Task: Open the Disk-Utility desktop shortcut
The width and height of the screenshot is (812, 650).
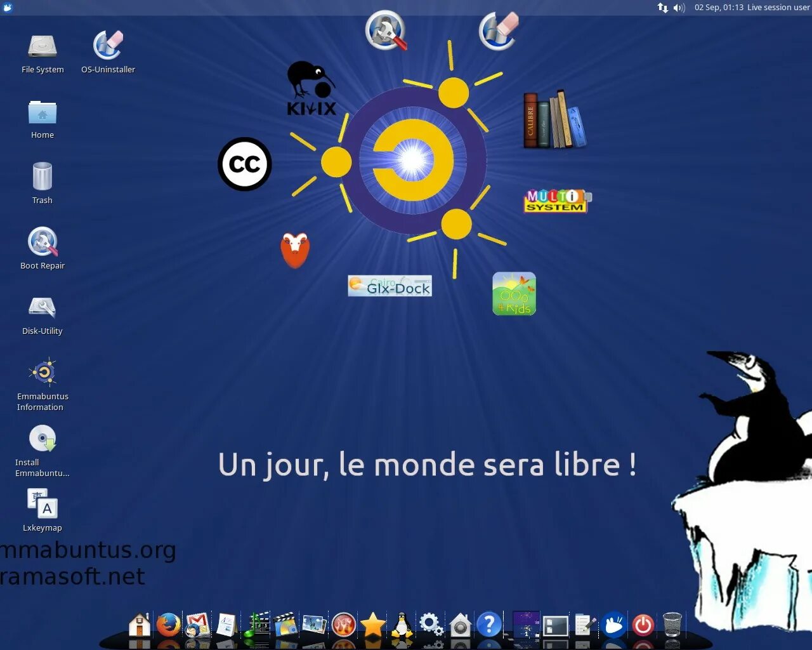Action: click(43, 315)
